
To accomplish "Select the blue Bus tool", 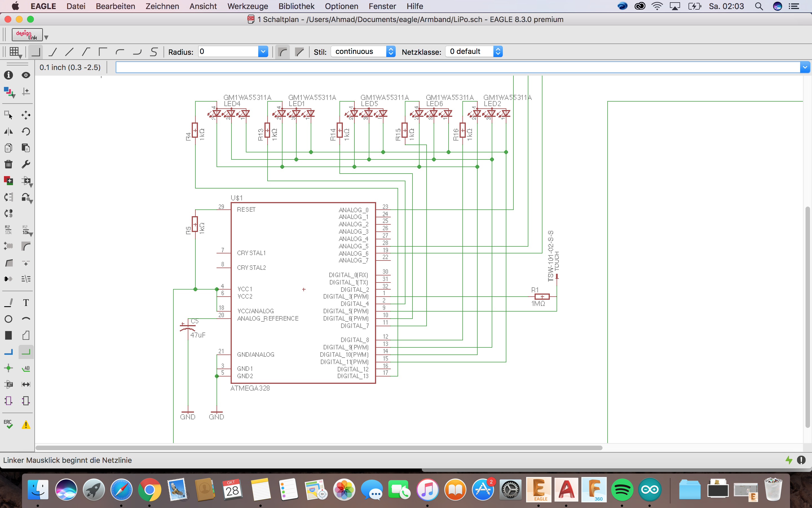I will (x=8, y=352).
